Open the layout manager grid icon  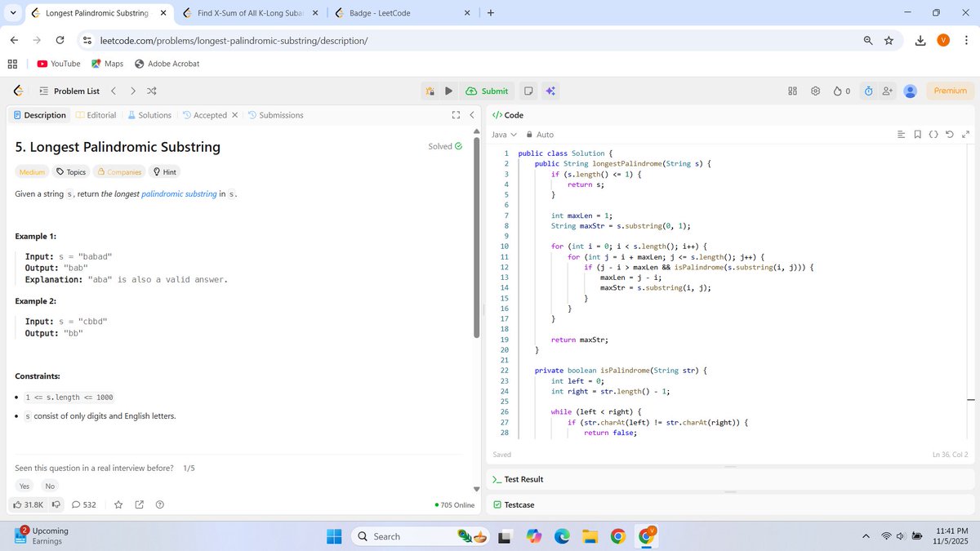coord(792,91)
